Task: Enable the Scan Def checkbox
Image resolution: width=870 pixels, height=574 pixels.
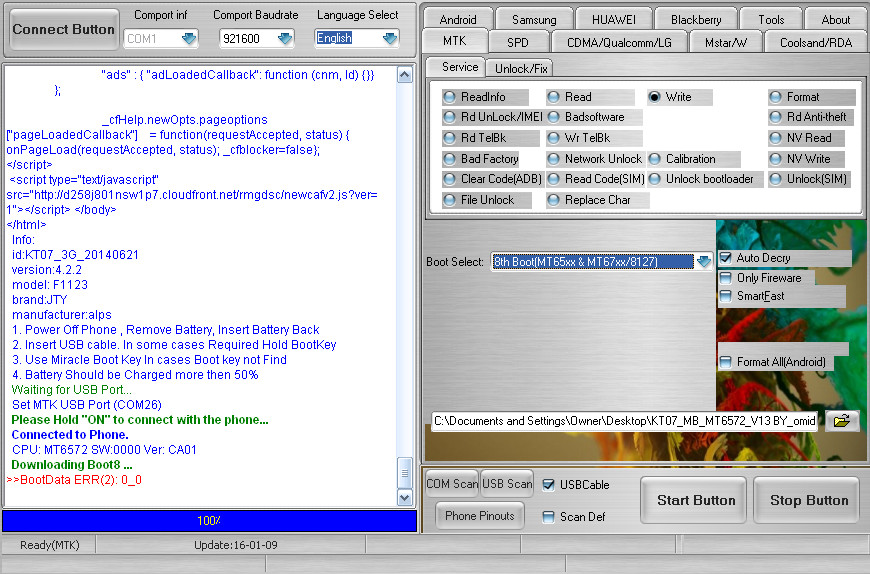Action: tap(548, 517)
